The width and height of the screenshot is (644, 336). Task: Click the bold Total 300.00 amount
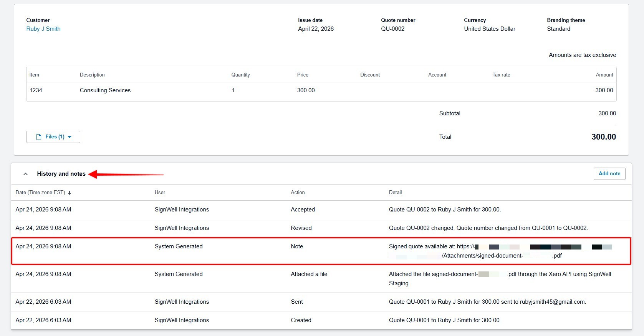pos(604,137)
